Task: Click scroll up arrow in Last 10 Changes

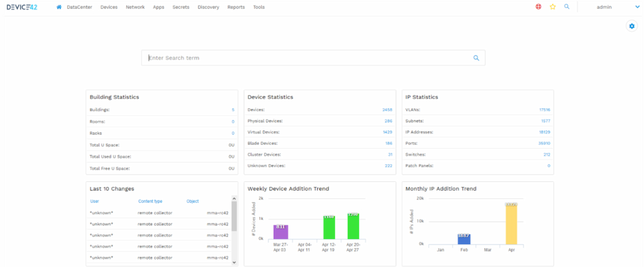Action: pos(234,199)
